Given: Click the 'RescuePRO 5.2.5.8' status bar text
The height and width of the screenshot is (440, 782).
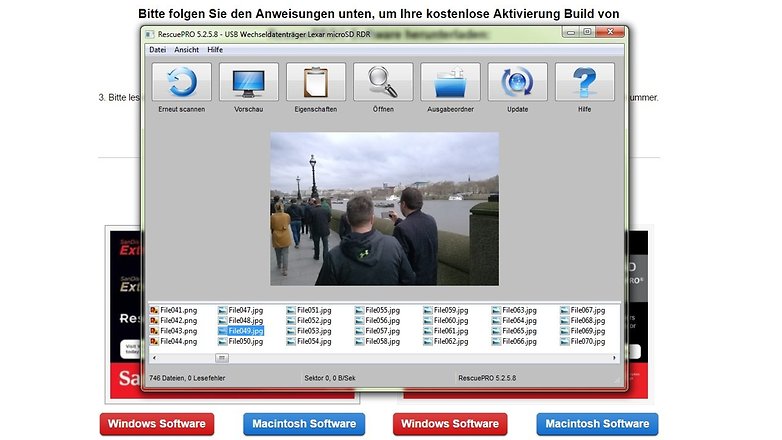Looking at the screenshot, I should (x=487, y=378).
